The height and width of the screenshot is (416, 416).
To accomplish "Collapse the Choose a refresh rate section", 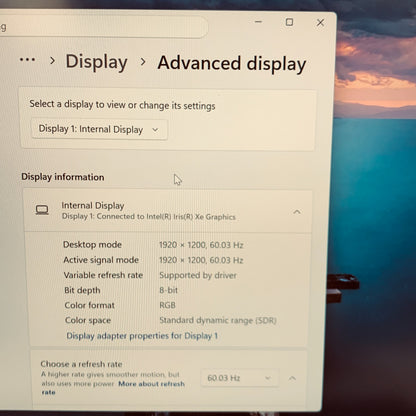I will tap(292, 378).
